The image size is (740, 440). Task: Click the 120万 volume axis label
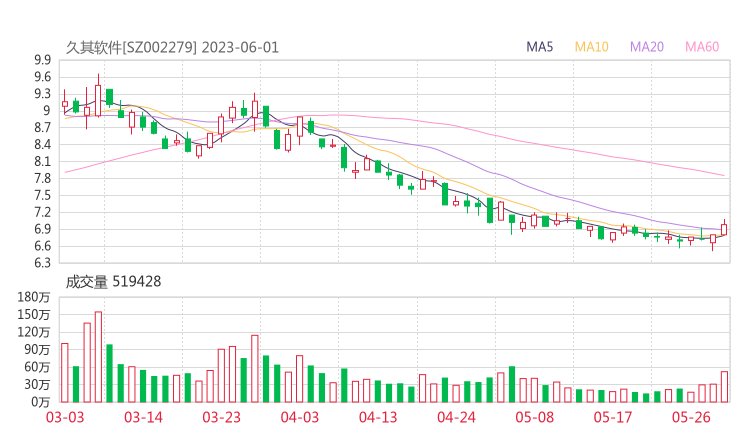coord(34,332)
